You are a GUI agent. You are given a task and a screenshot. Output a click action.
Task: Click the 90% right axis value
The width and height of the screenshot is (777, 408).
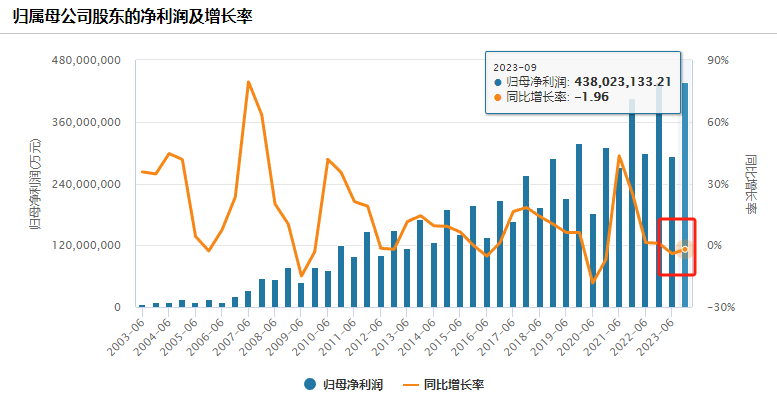point(718,60)
